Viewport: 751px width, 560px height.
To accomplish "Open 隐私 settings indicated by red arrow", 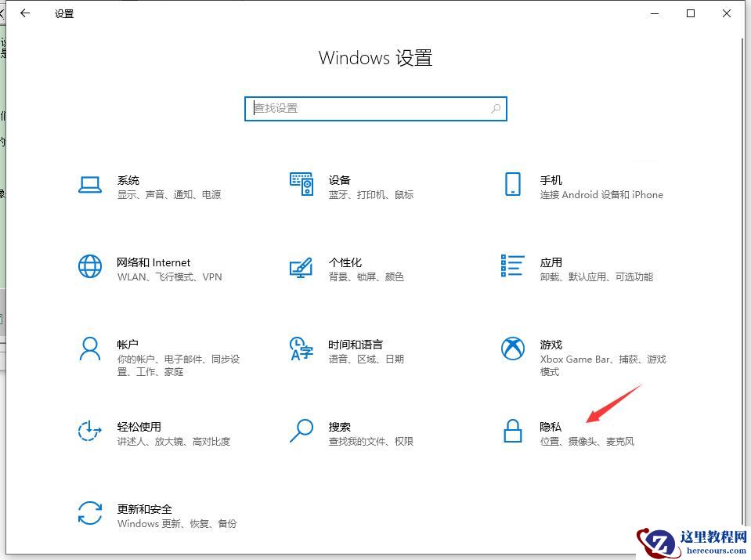I will 551,427.
